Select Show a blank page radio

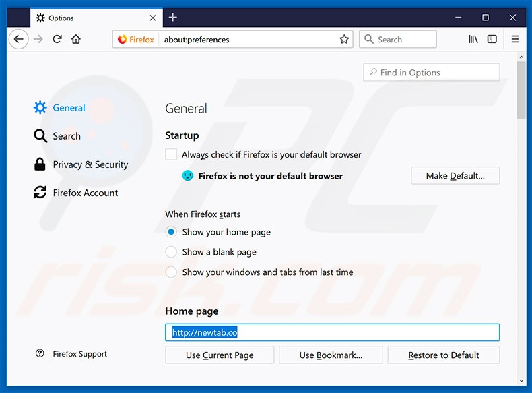click(x=171, y=252)
